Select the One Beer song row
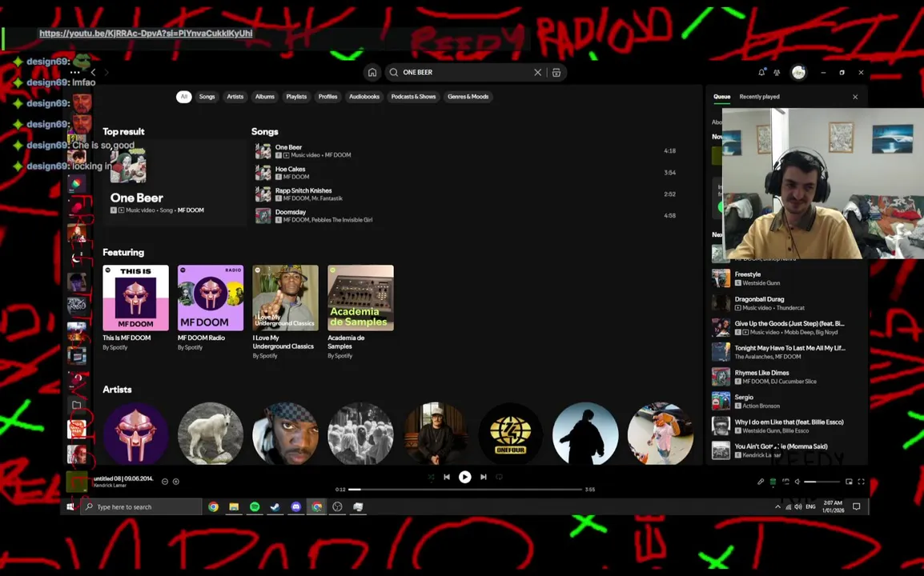This screenshot has width=924, height=576. tap(465, 151)
